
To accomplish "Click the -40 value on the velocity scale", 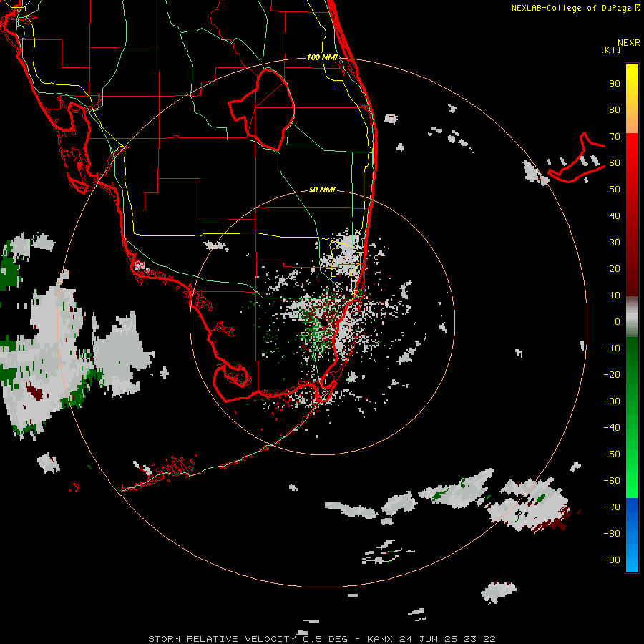I will tap(612, 428).
